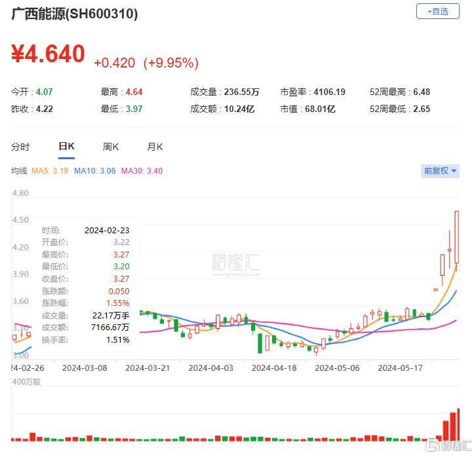The height and width of the screenshot is (456, 476).
Task: Click the 成交量 value 236.55万
Action: coord(242,92)
